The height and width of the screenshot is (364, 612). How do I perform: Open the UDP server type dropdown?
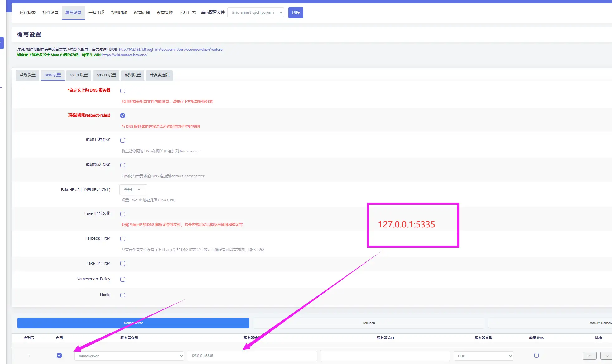(483, 356)
